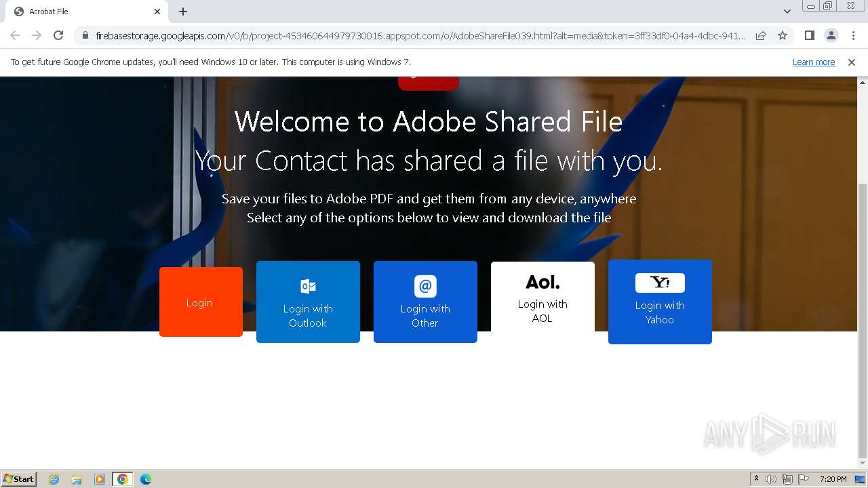The width and height of the screenshot is (868, 488).
Task: Click the Welcome to Adobe Shared File heading
Action: 429,122
